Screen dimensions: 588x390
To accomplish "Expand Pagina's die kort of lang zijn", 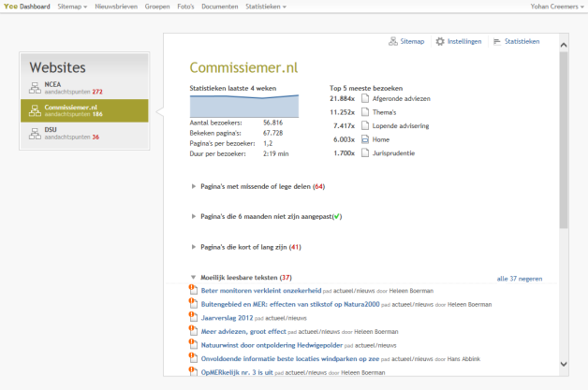I will tap(246, 247).
